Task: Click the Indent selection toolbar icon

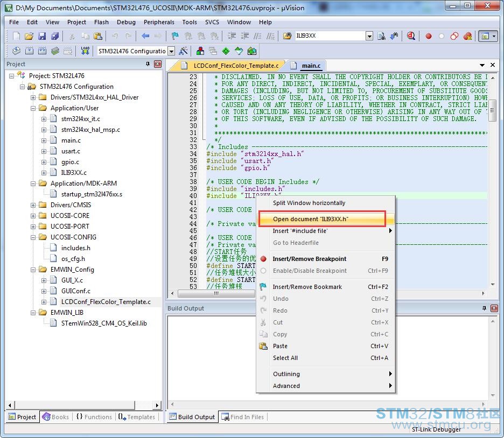Action: click(232, 36)
